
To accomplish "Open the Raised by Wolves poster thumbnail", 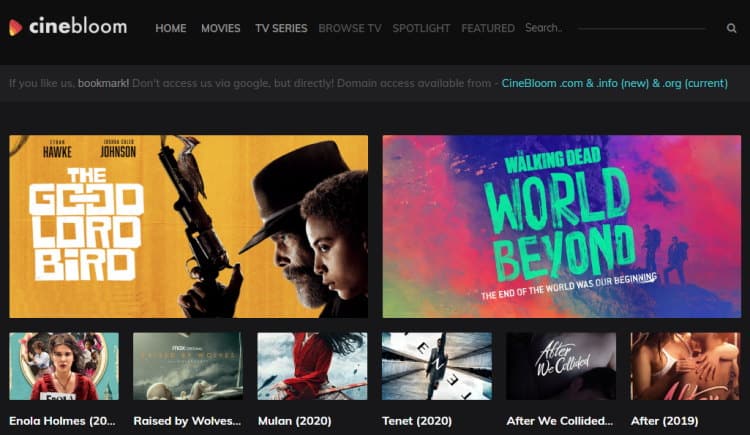I will click(188, 366).
